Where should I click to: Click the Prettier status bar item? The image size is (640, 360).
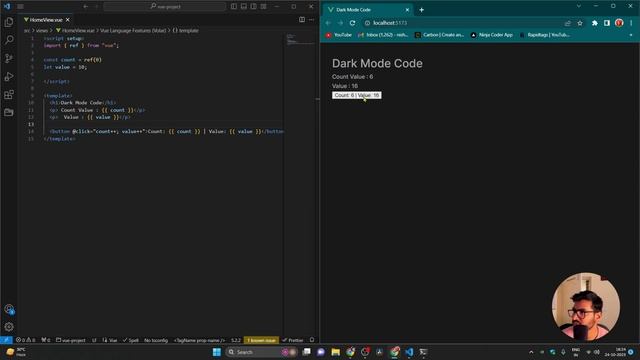(293, 340)
